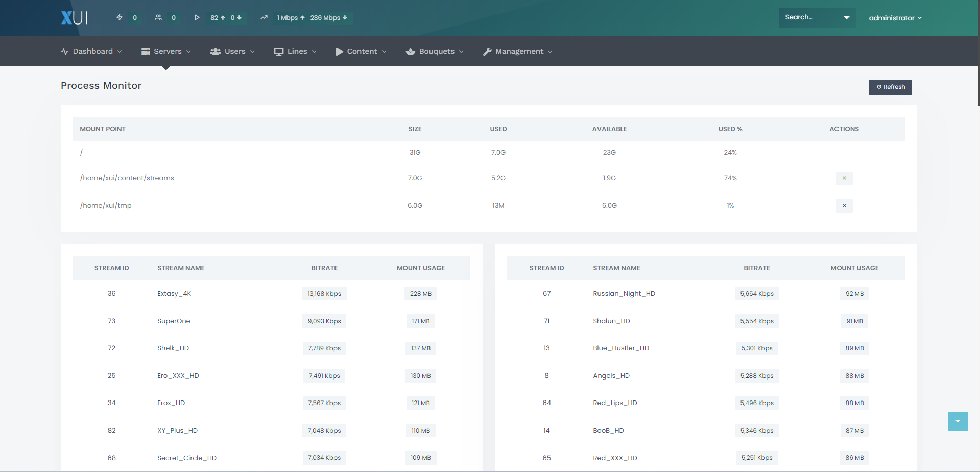Click the Angels_HD stream name
The image size is (980, 472).
(x=611, y=376)
